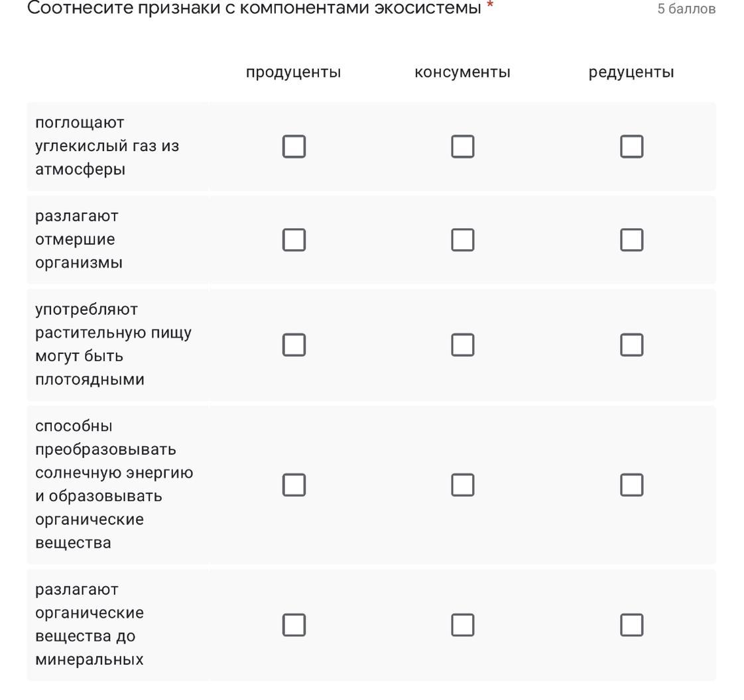Check консументы for поглощают углекислый газ row
The height and width of the screenshot is (700, 744).
pos(463,146)
